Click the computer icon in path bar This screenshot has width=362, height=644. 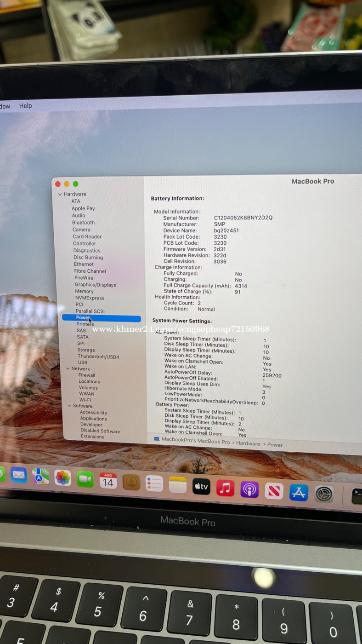click(x=157, y=439)
